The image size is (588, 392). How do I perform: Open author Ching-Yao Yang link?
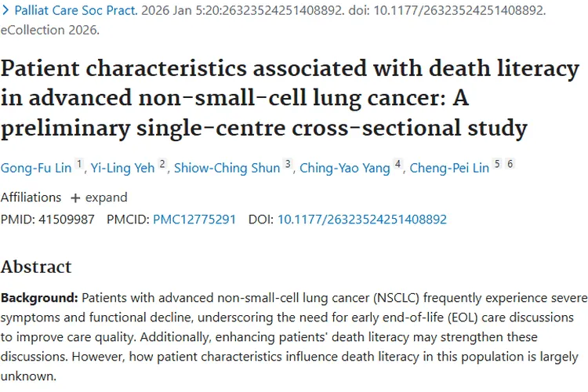(x=345, y=168)
